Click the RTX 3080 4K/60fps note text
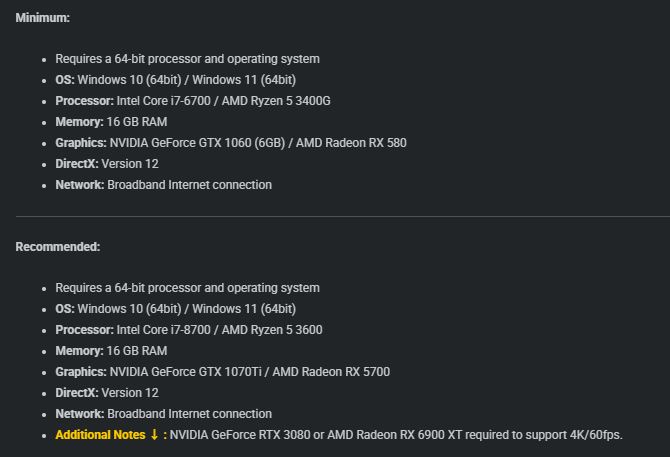670x457 pixels. 396,434
